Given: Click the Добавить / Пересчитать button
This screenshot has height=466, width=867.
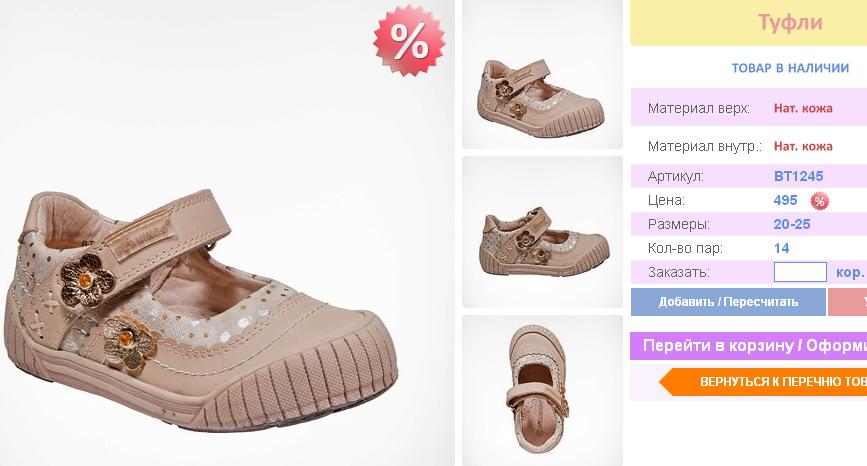Looking at the screenshot, I should pyautogui.click(x=728, y=302).
